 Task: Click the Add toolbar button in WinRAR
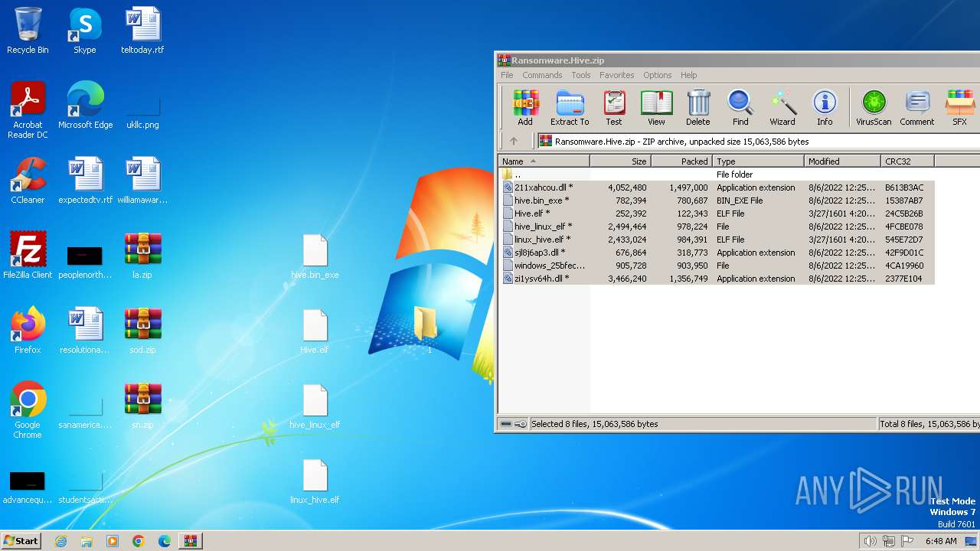(x=525, y=107)
